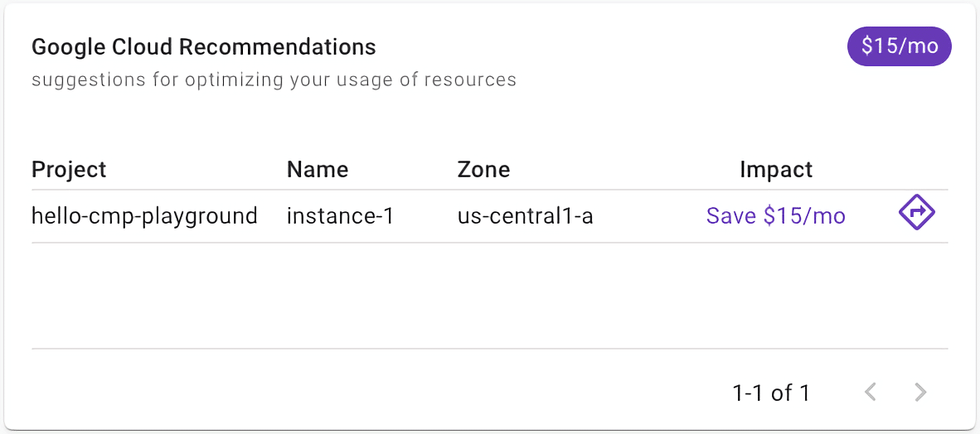This screenshot has height=434, width=980.
Task: Select the hello-cmp-playground project cell
Action: tap(144, 216)
